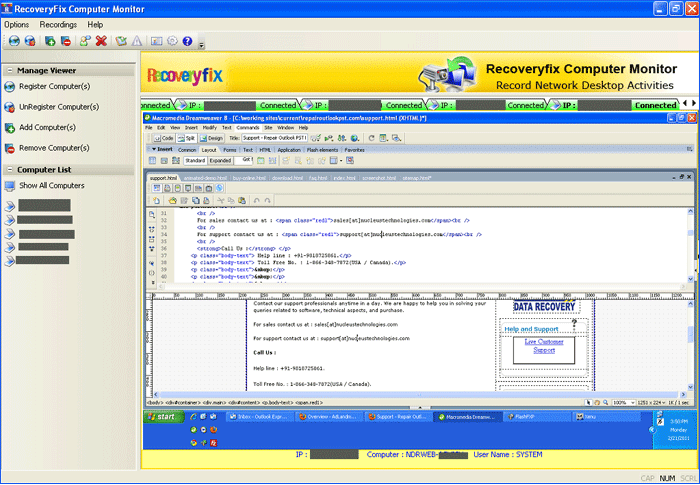Click the Open folder icon in Dreamweaver
Viewport: 700px width, 485px height.
(172, 201)
